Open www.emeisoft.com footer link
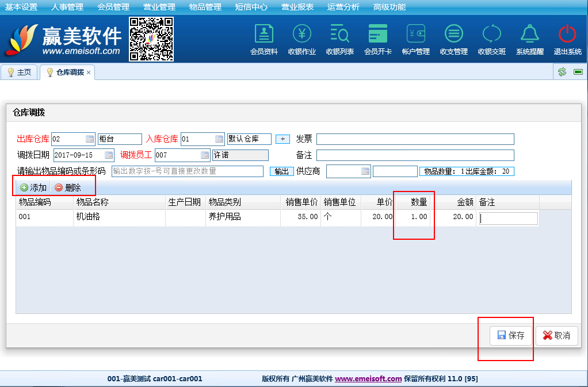 368,379
